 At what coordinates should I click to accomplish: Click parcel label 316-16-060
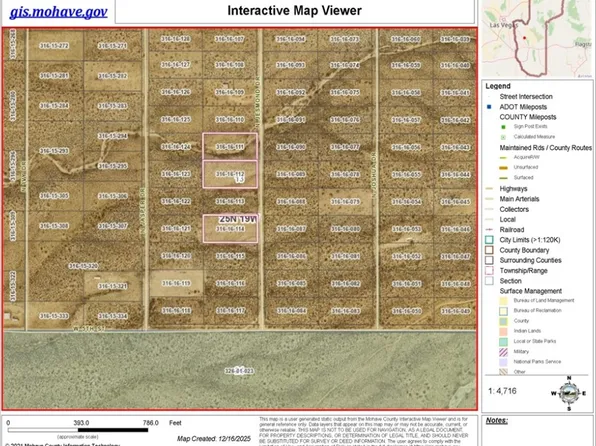click(406, 39)
